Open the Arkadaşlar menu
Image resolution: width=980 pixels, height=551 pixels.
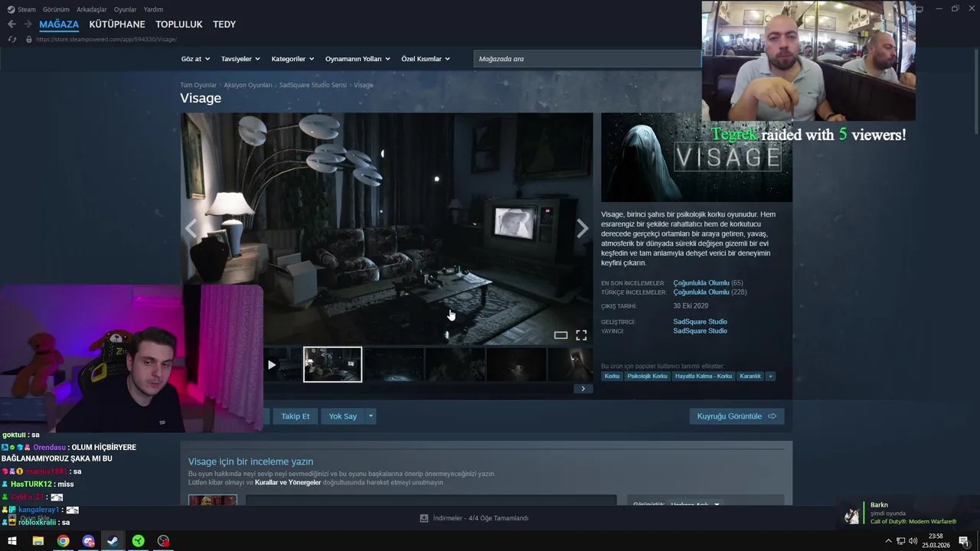(x=92, y=9)
